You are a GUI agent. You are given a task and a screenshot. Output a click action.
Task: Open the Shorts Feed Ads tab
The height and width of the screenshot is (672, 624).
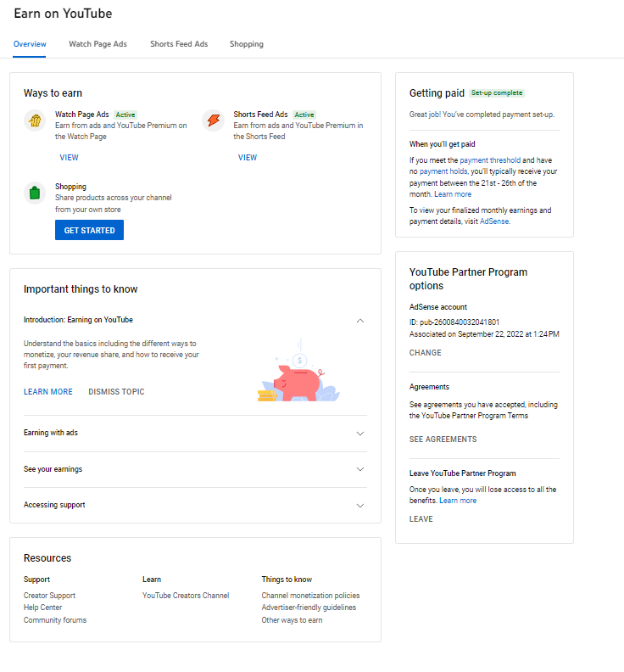(x=179, y=44)
